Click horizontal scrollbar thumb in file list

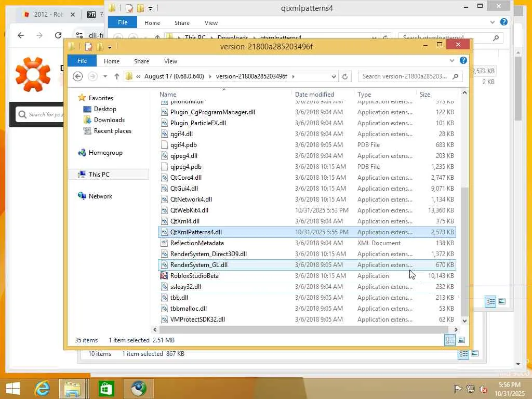point(303,329)
